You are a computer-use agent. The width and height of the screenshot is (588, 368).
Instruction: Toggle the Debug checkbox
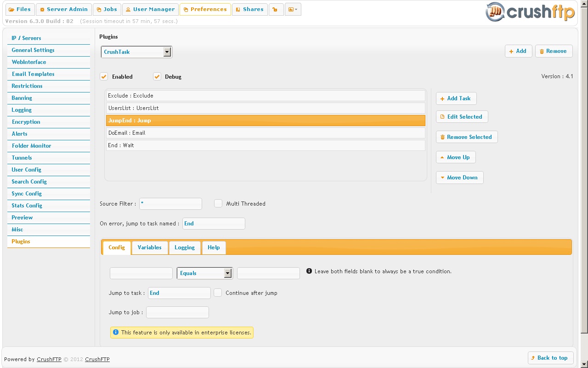157,76
